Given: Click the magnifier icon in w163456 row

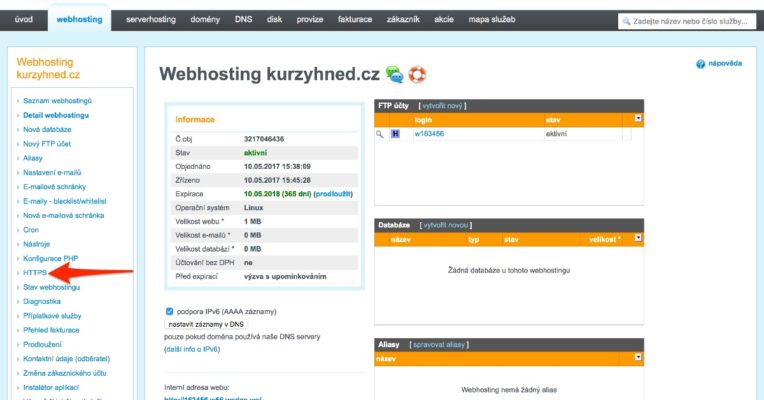Looking at the screenshot, I should [x=380, y=134].
